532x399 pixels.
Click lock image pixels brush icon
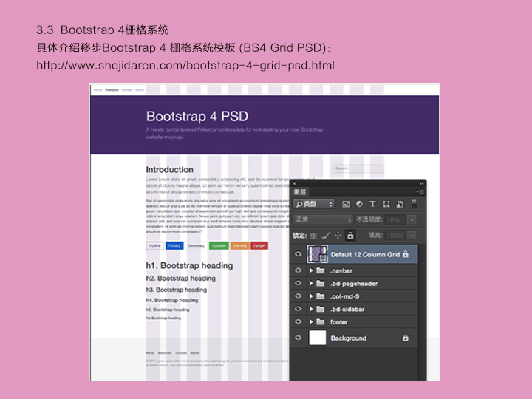pos(326,235)
